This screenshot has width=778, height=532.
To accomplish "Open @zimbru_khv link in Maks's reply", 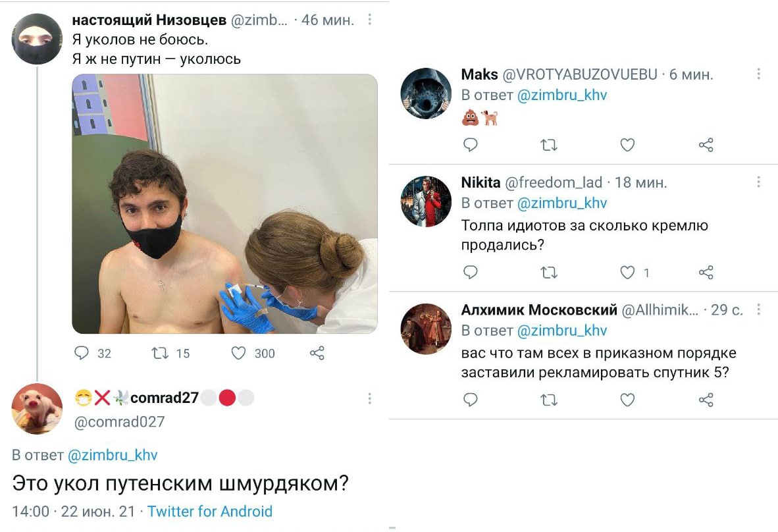I will [562, 95].
